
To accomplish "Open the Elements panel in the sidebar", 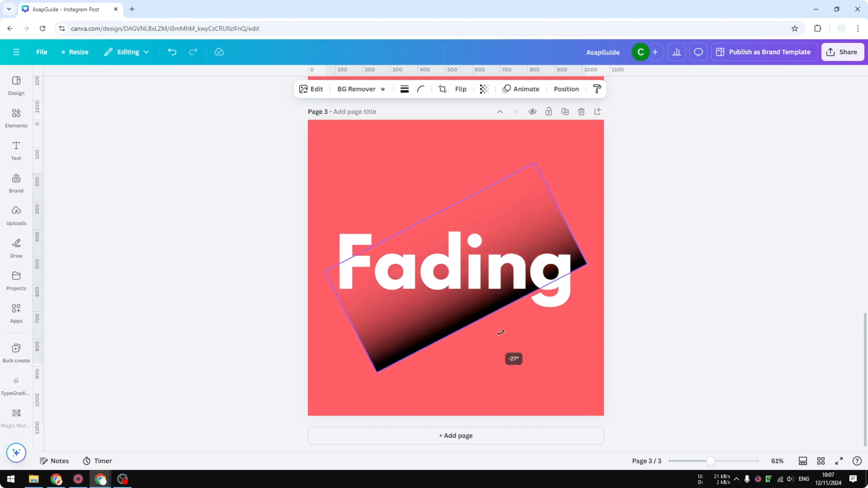I will coord(16,118).
